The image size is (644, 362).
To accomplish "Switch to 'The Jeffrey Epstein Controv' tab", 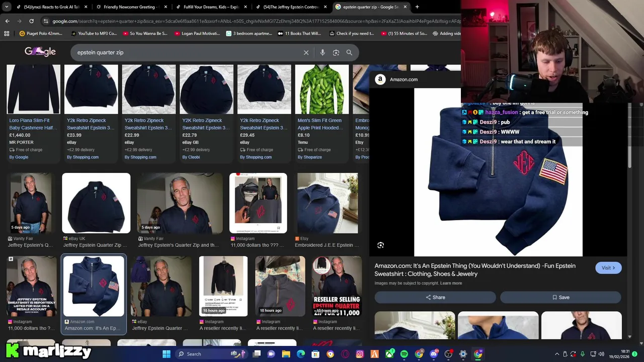I will (292, 7).
